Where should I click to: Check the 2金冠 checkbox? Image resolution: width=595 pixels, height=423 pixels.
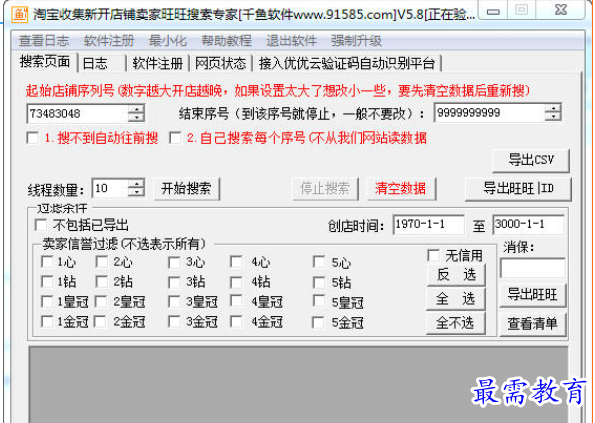pyautogui.click(x=100, y=322)
